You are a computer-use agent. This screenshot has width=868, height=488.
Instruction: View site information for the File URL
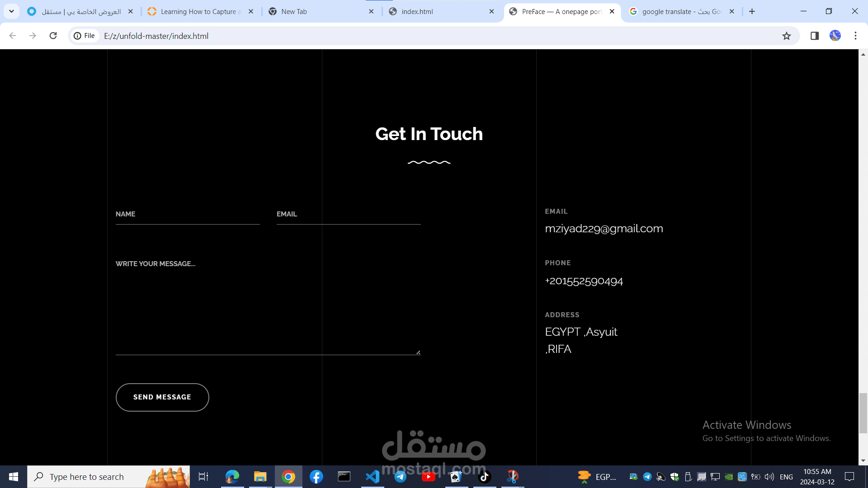[85, 36]
